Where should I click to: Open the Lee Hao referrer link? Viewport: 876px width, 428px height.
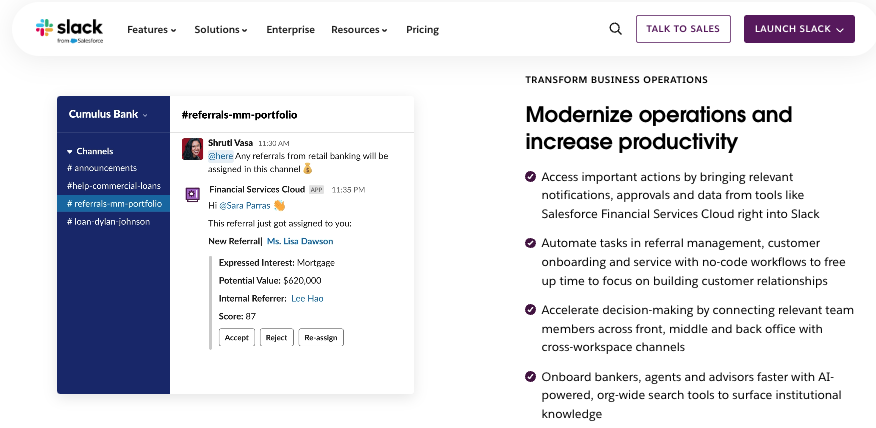tap(307, 299)
